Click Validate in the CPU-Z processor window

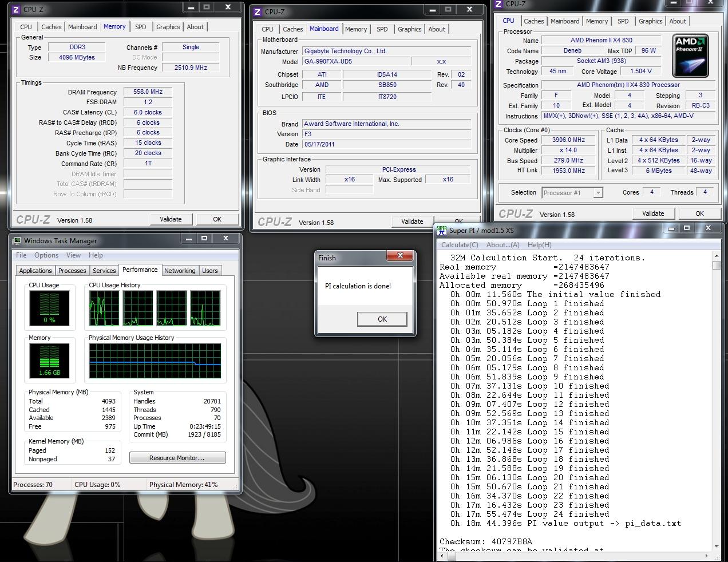(653, 213)
